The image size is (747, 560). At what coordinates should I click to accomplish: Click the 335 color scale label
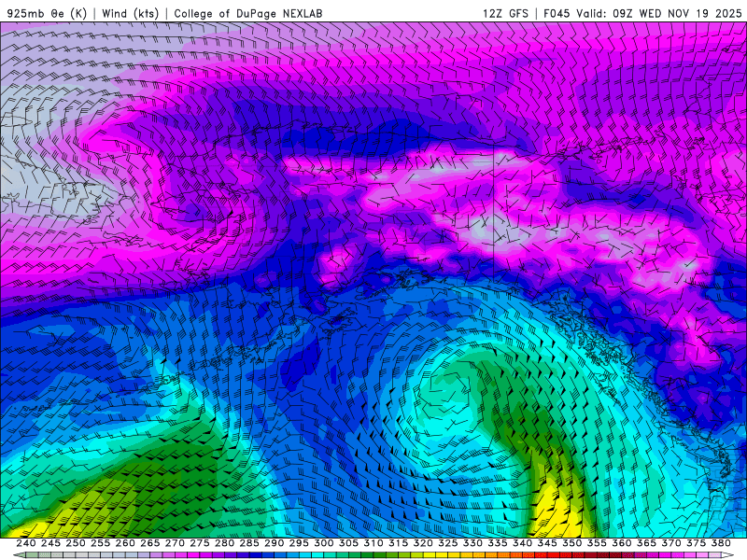click(x=498, y=543)
